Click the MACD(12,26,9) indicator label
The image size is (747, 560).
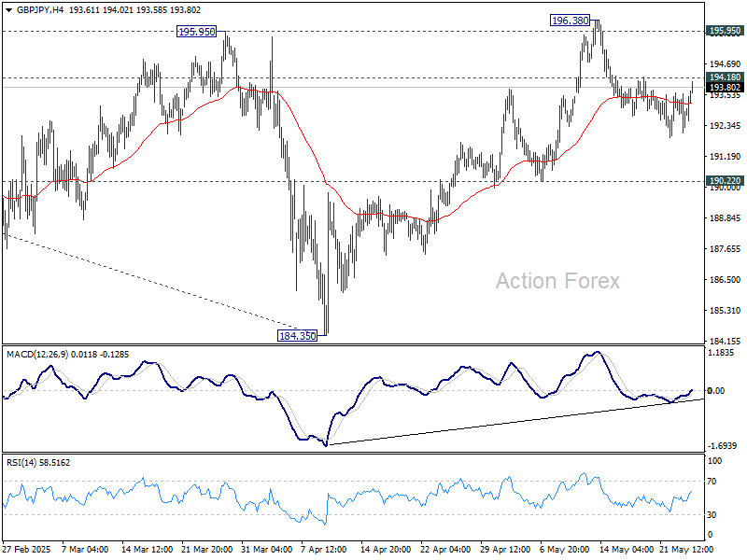(37, 355)
